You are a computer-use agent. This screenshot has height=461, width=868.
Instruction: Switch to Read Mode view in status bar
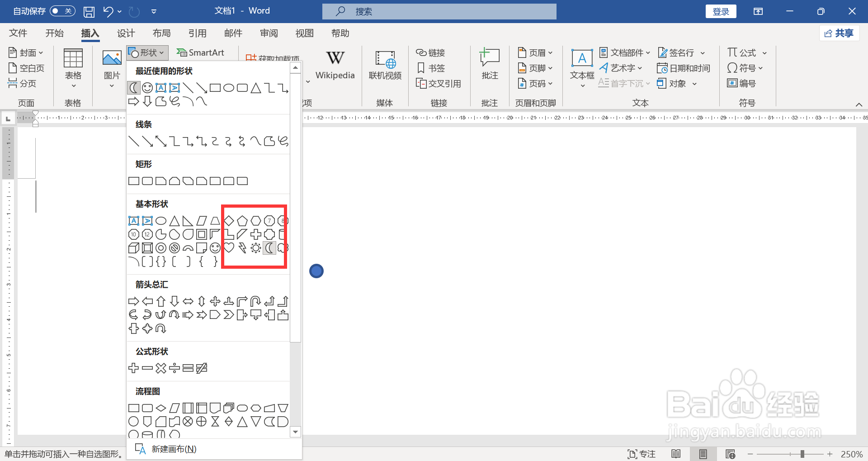(x=676, y=454)
